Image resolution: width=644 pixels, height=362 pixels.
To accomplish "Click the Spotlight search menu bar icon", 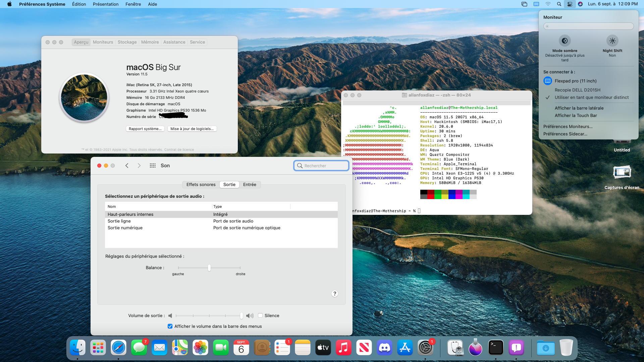I will (559, 4).
